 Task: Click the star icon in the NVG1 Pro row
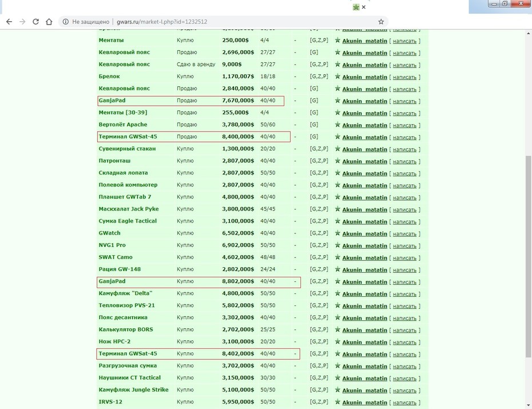pos(338,245)
